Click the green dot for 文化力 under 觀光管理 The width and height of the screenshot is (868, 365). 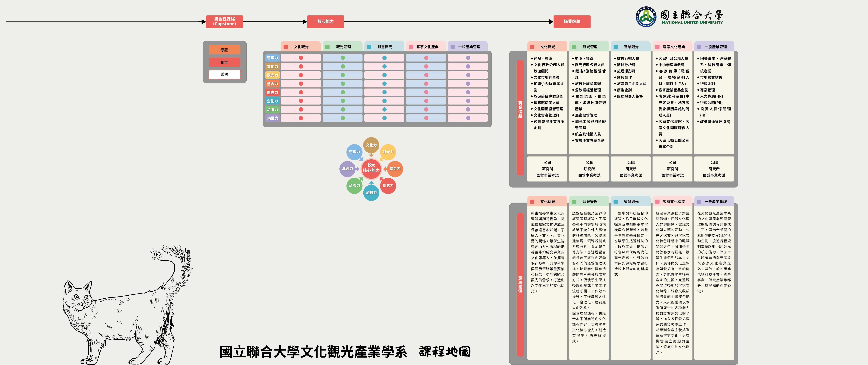[343, 66]
